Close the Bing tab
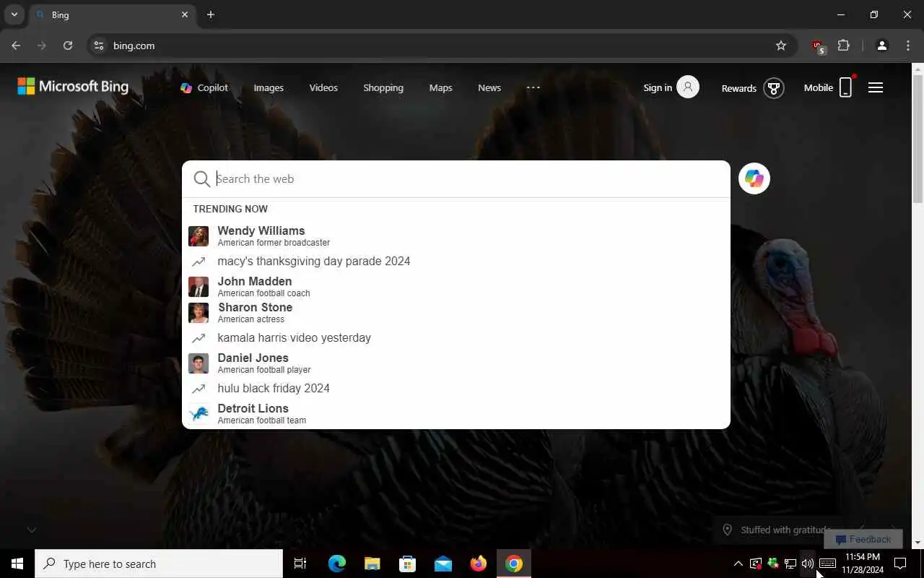The image size is (924, 578). (185, 14)
